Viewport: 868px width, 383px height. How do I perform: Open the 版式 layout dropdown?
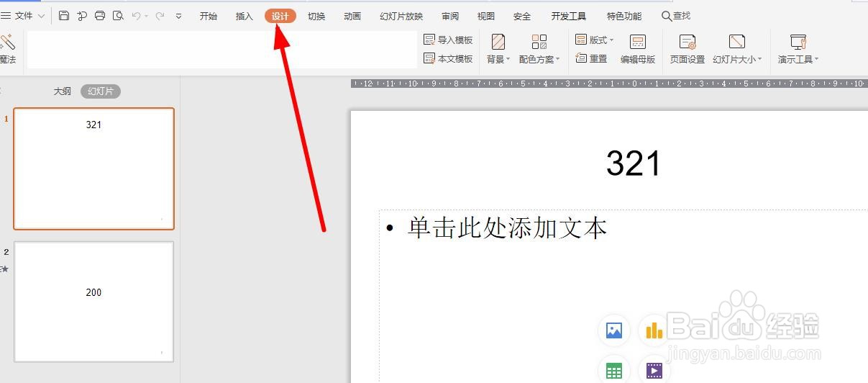595,40
